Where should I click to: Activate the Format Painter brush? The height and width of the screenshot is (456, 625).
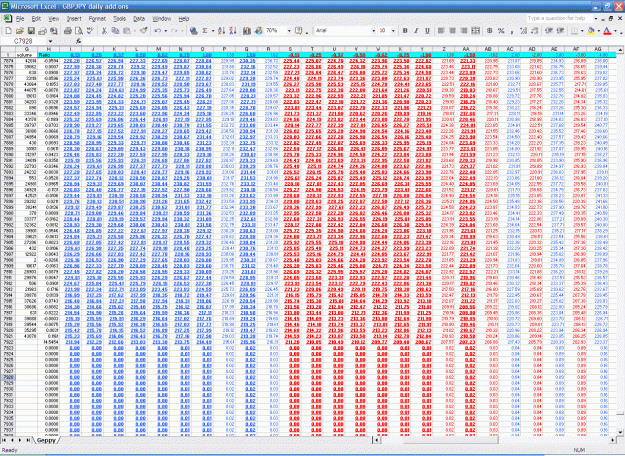click(143, 31)
